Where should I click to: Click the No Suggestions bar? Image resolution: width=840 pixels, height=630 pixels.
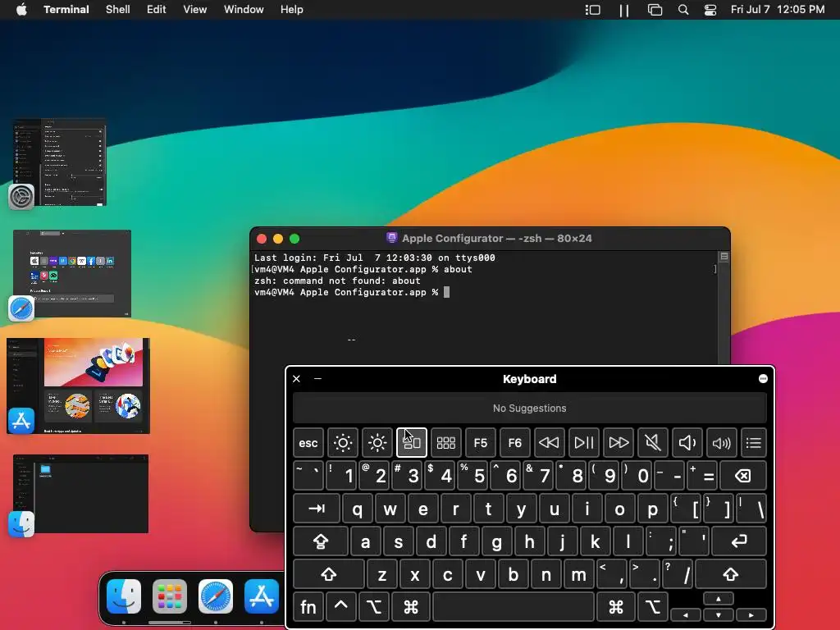coord(530,409)
